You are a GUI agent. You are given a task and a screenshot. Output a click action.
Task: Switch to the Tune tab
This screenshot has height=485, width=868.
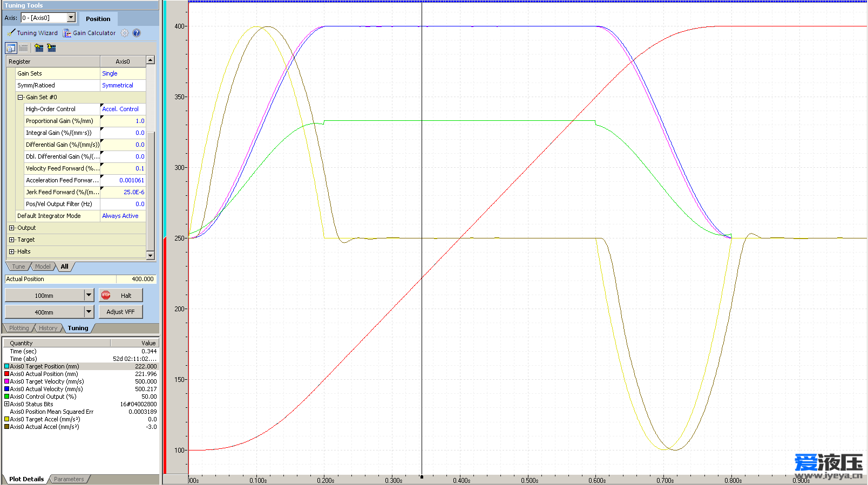coord(18,267)
